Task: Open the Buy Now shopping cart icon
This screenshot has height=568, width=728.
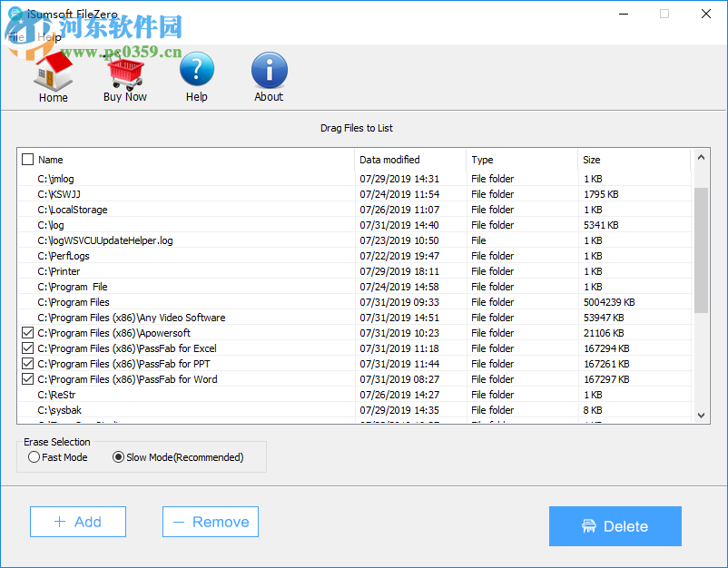Action: (x=124, y=71)
